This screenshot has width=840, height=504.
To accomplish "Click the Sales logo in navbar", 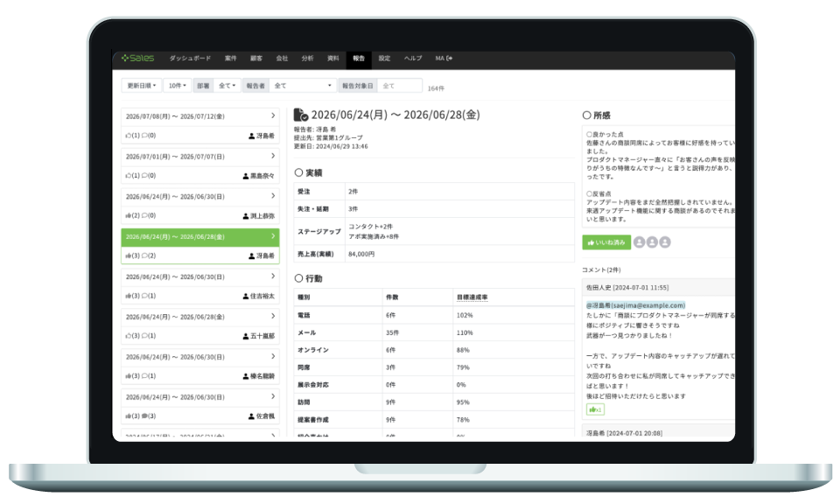I will point(138,59).
